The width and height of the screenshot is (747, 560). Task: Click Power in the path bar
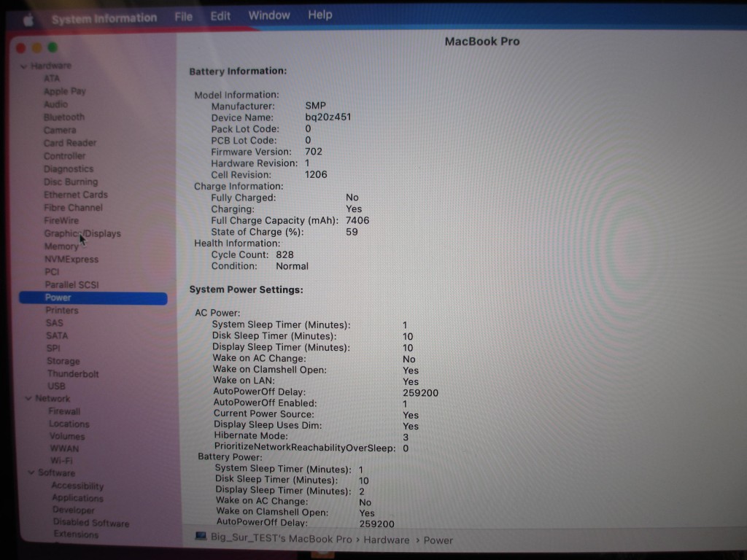[x=438, y=540]
